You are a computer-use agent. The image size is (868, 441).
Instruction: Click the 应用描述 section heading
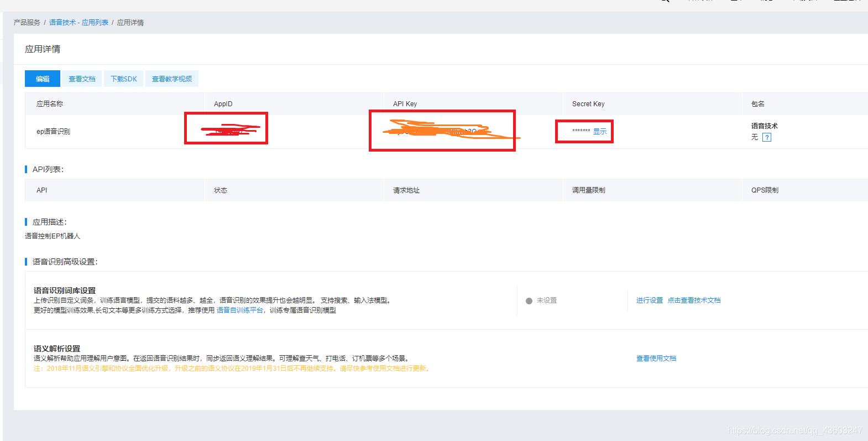point(50,222)
